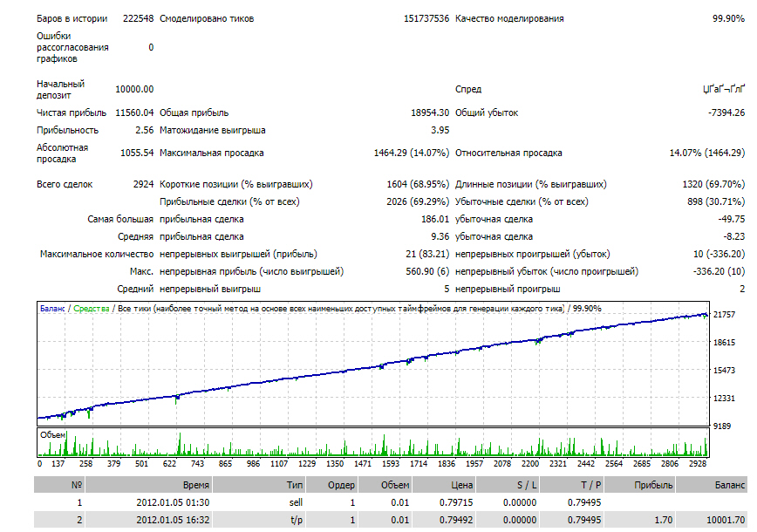Click the 21757 value on chart axis
This screenshot has width=757, height=532.
pos(724,314)
